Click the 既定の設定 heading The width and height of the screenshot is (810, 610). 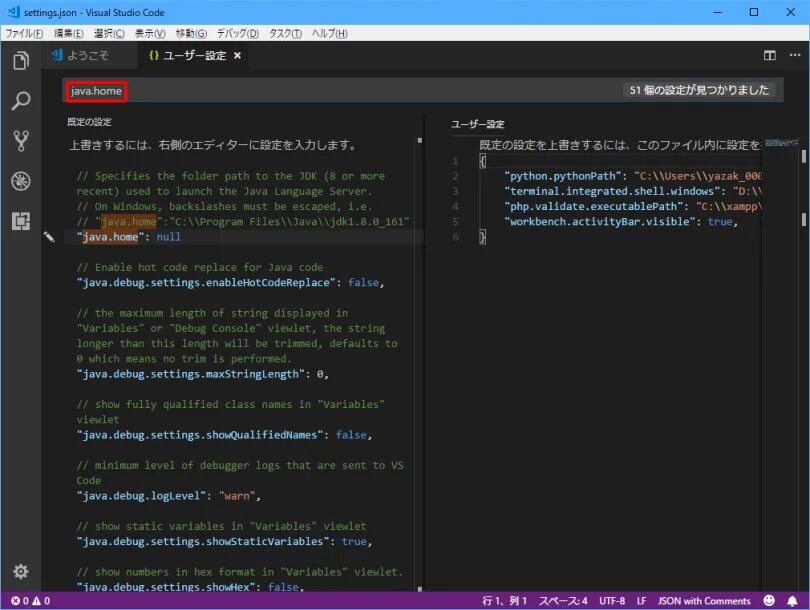pyautogui.click(x=89, y=122)
